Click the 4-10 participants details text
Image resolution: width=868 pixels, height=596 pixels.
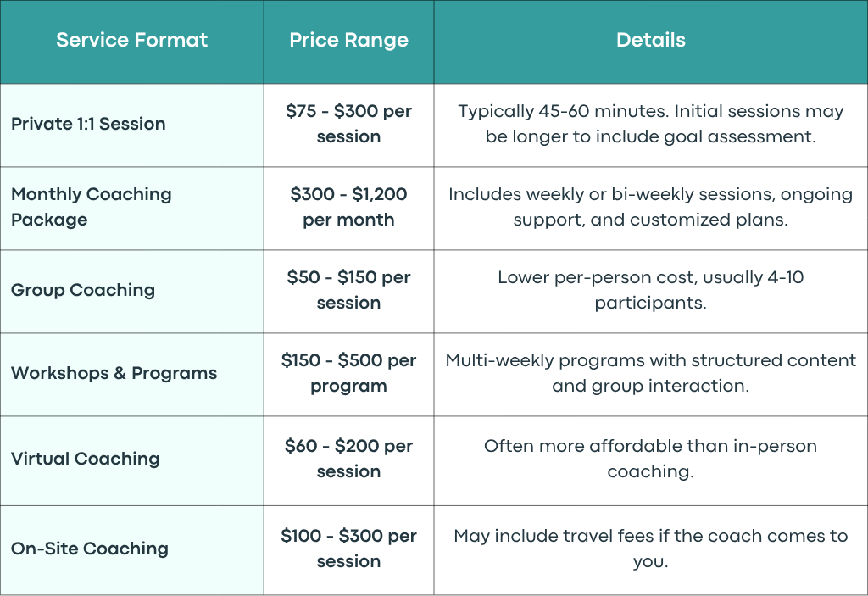tap(650, 290)
